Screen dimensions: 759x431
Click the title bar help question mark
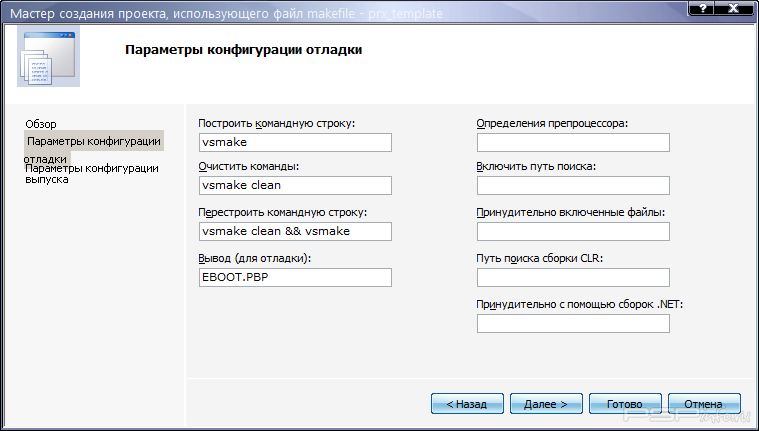tap(704, 9)
